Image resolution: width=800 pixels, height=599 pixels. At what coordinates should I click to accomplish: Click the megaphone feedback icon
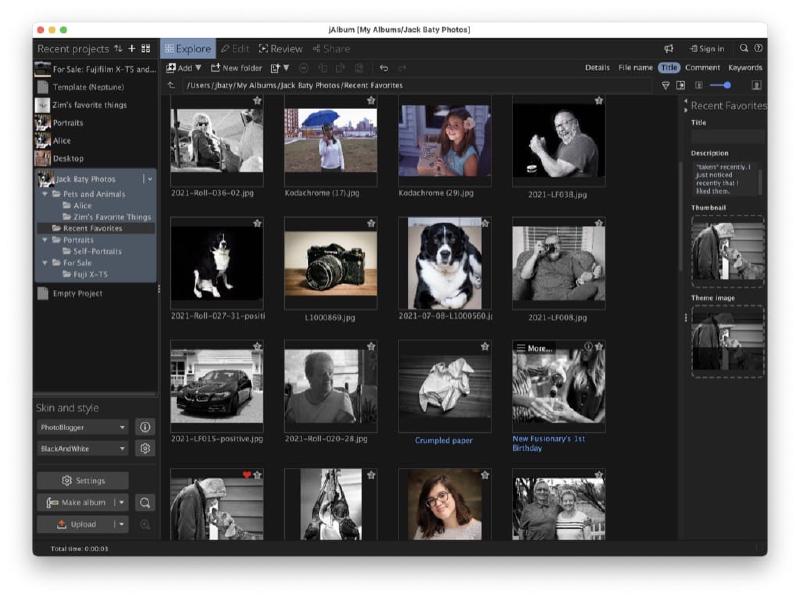[669, 48]
